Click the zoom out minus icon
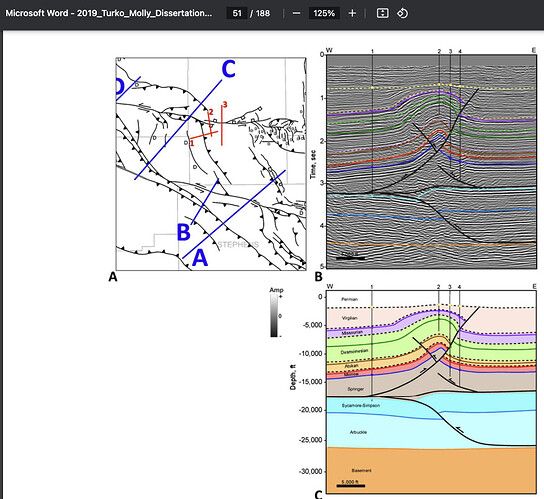Screen dimensions: 544x499 (x=296, y=13)
